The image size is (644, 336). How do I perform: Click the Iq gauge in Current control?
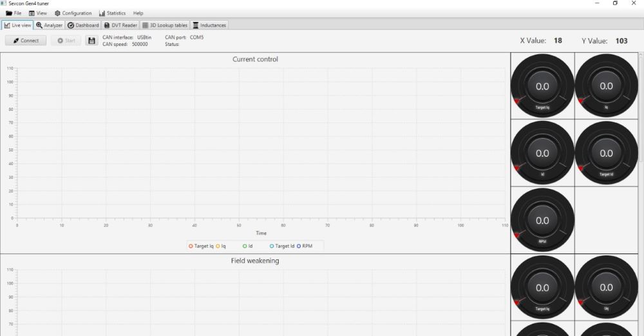click(x=607, y=86)
